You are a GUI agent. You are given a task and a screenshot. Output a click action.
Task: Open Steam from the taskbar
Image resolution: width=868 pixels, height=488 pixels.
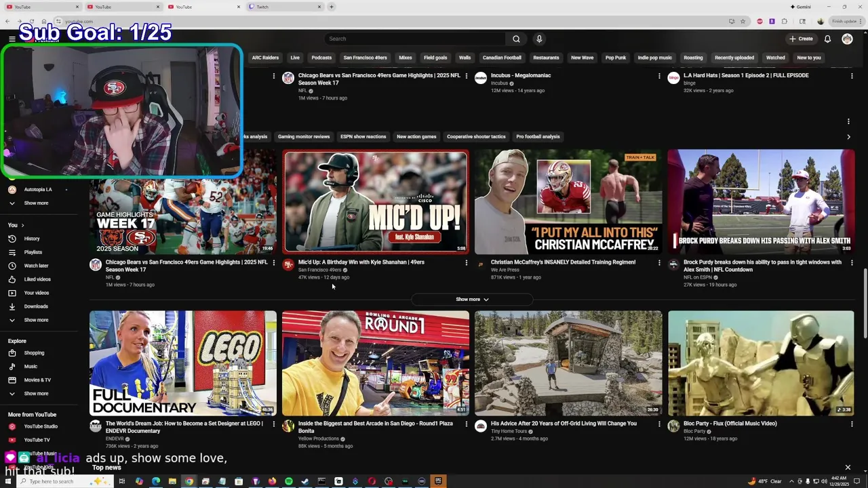point(305,481)
